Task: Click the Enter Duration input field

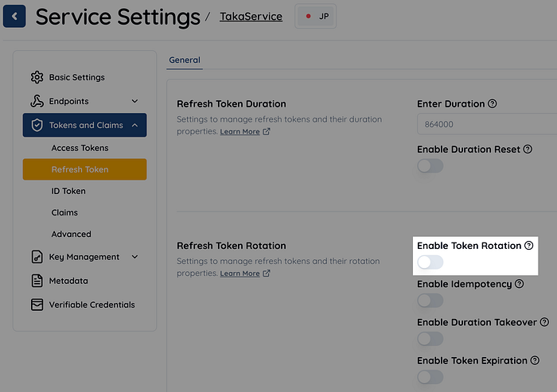Action: pos(485,124)
